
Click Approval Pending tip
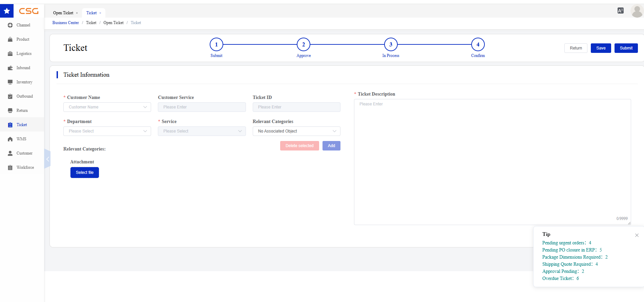(563, 271)
